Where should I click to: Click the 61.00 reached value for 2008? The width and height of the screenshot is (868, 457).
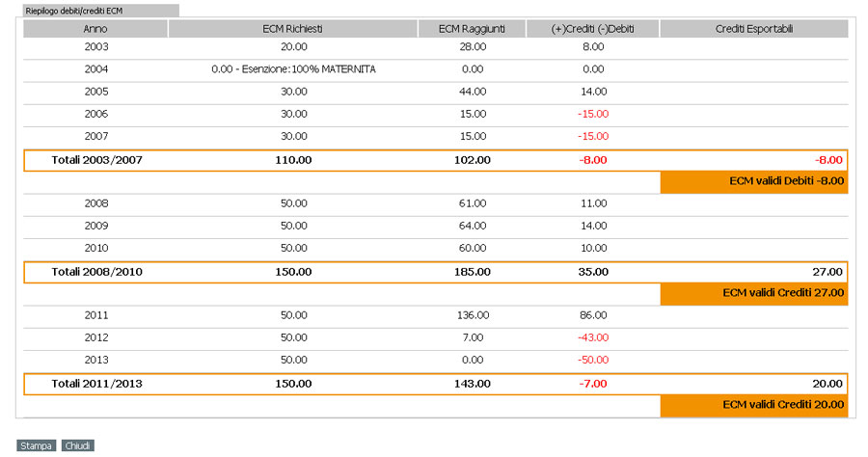pos(473,203)
